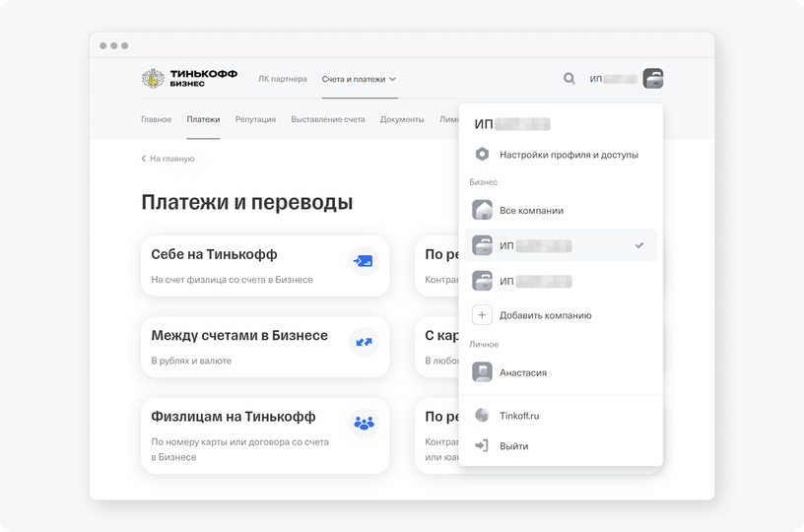Click the house icon for Все компании
Image resolution: width=804 pixels, height=532 pixels.
pyautogui.click(x=482, y=210)
